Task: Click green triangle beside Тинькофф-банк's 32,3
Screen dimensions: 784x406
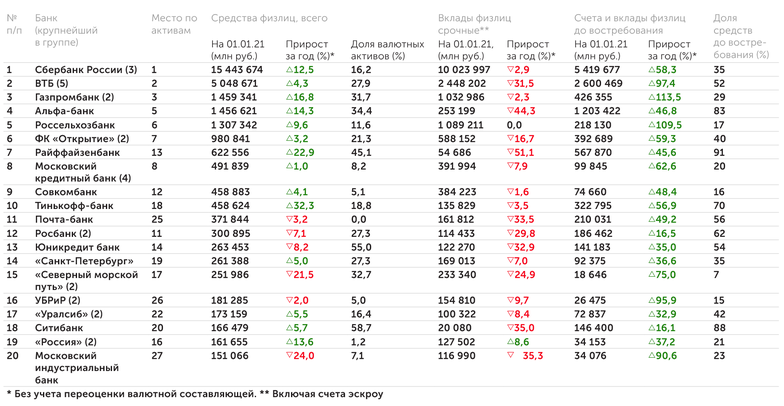Action: 289,205
